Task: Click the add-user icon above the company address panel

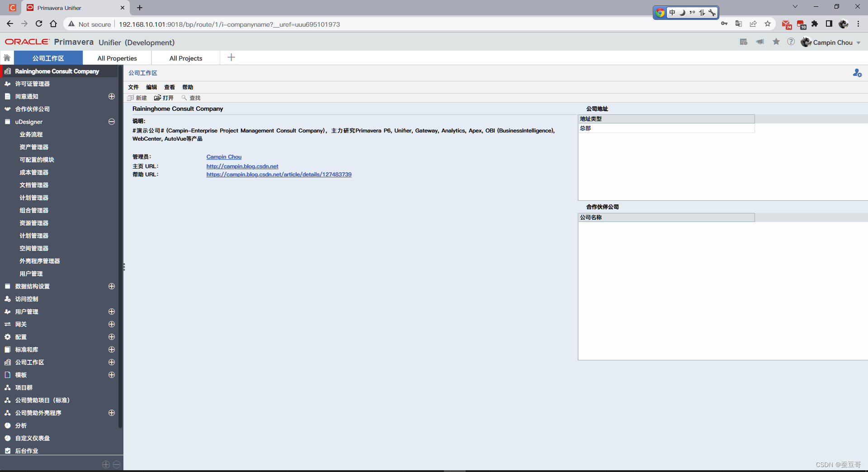Action: (858, 73)
